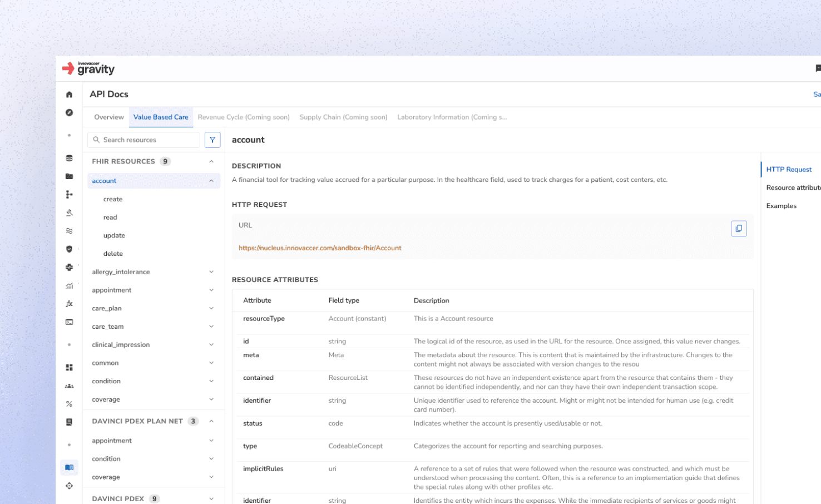Open the gavel icon in sidebar

coord(69,213)
